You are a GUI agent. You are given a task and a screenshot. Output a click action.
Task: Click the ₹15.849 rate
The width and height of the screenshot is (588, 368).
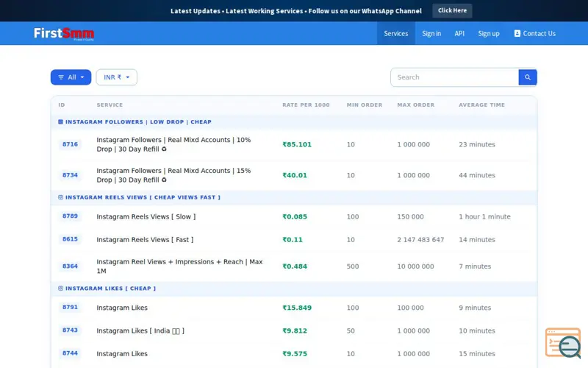point(297,308)
